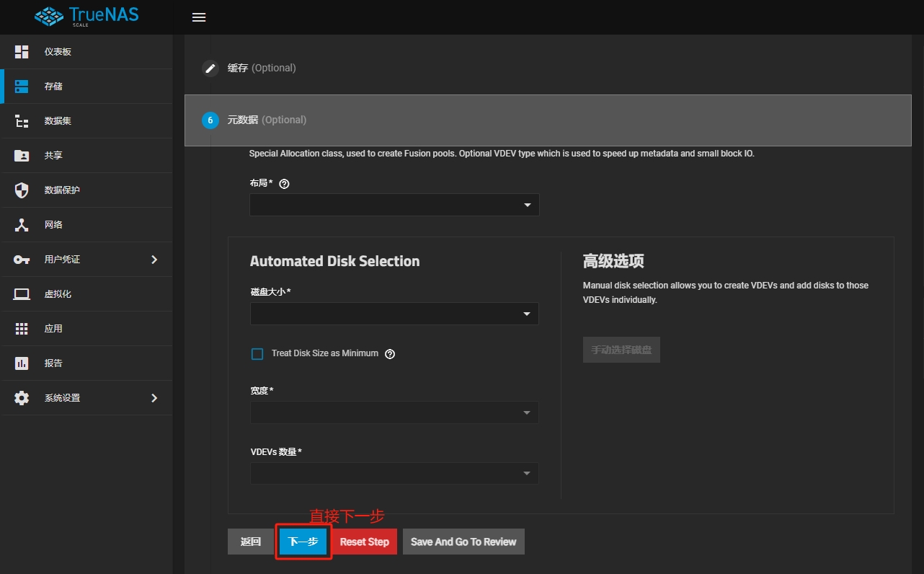
Task: Click the TrueNAS SCALE logo
Action: click(86, 17)
